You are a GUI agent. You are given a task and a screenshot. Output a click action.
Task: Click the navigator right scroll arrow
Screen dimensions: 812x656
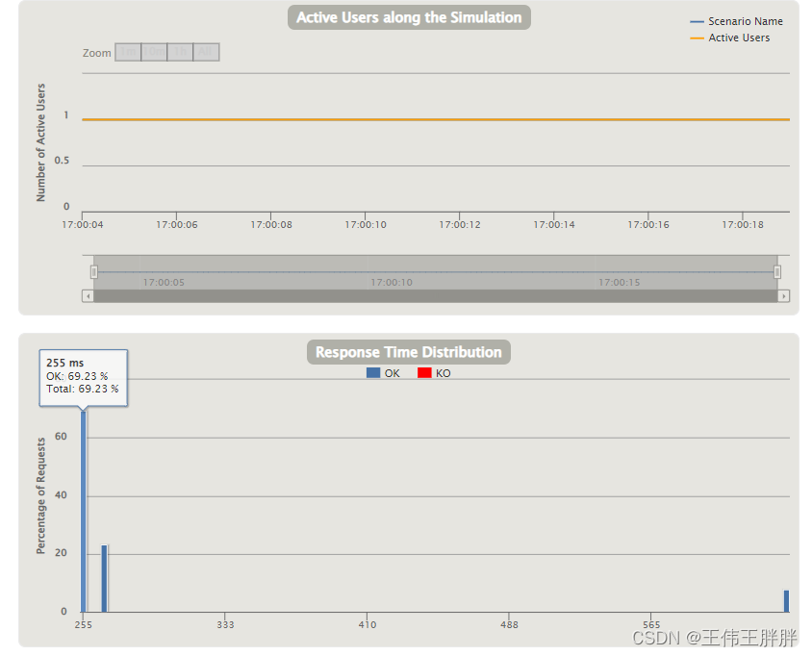tap(783, 296)
